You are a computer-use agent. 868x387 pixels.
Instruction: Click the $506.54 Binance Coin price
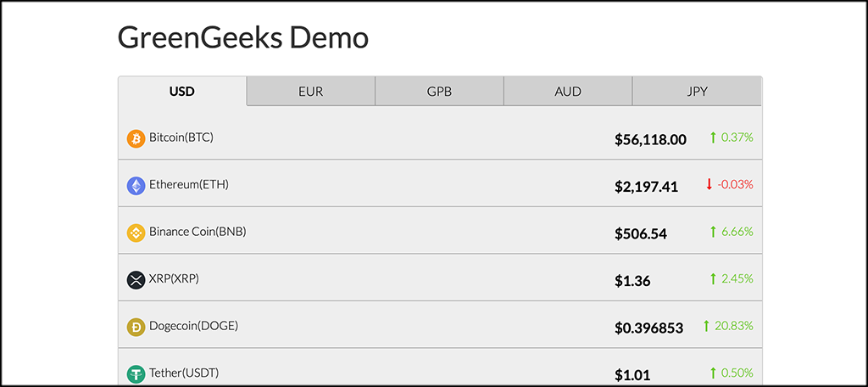[641, 233]
